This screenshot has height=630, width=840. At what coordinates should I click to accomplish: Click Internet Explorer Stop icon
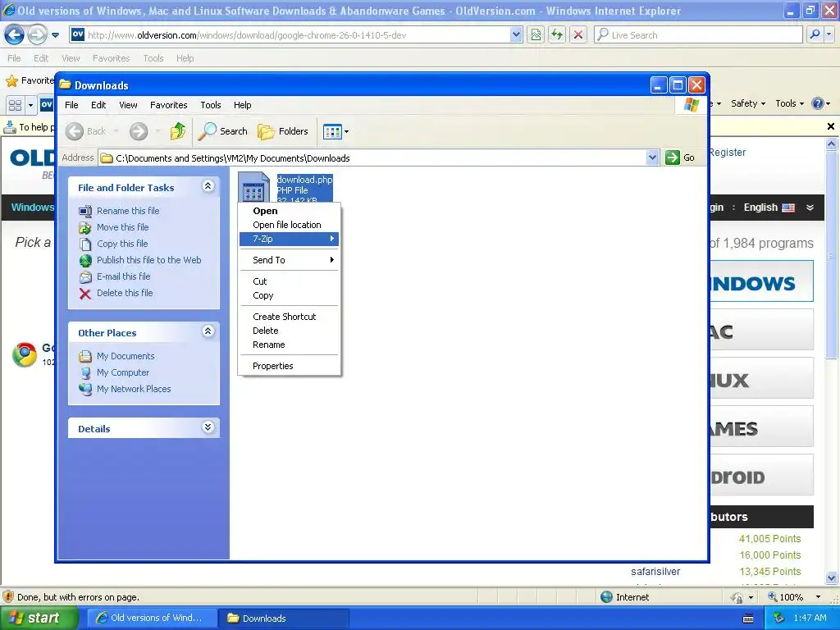click(x=578, y=34)
